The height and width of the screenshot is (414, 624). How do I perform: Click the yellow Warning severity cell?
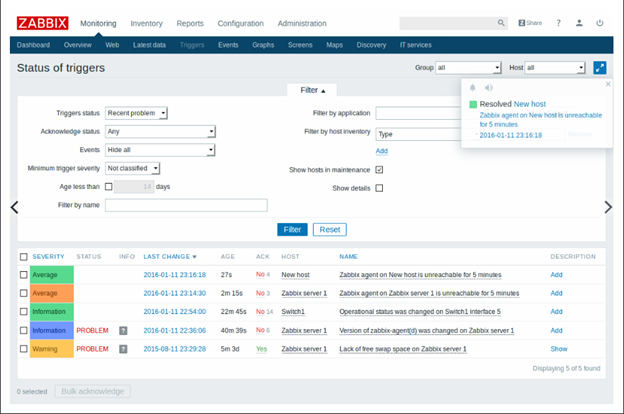pyautogui.click(x=52, y=349)
